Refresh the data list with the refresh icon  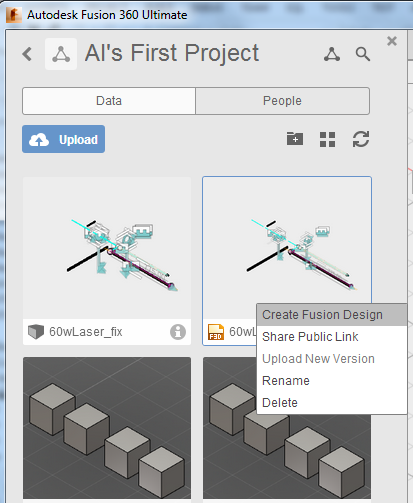click(x=361, y=139)
